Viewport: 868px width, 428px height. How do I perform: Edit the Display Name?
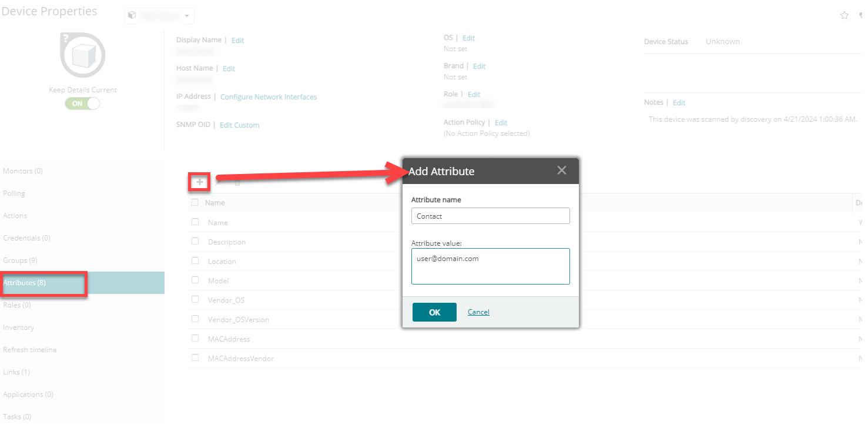coord(237,41)
